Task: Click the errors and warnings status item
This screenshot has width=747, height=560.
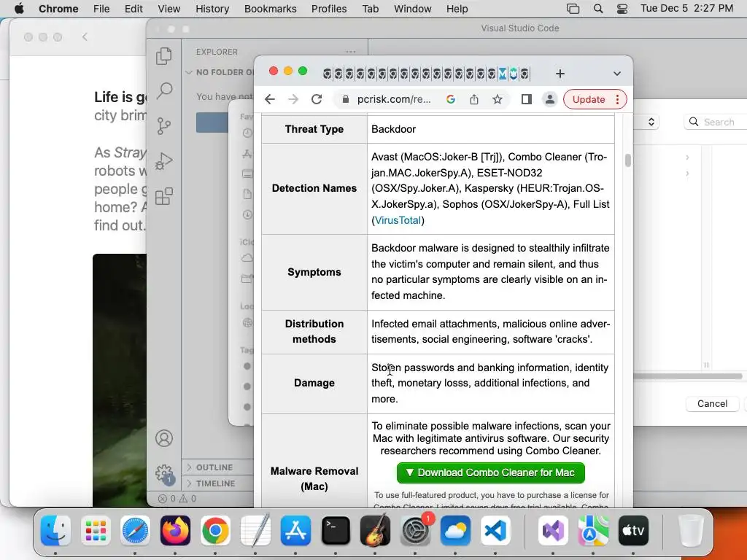Action: (177, 499)
